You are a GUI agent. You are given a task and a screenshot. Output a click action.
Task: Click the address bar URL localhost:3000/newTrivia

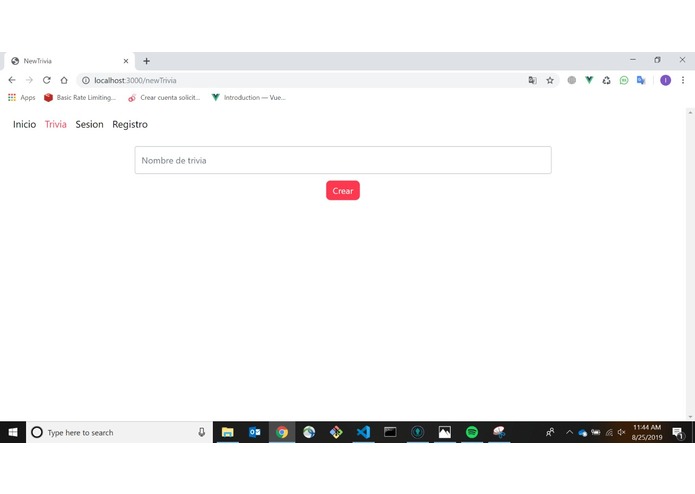pyautogui.click(x=135, y=80)
